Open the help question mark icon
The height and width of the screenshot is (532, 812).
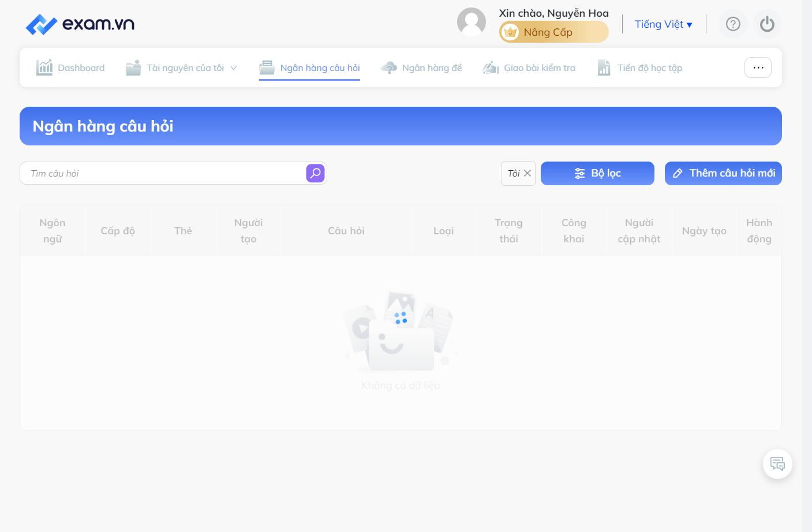pyautogui.click(x=733, y=24)
